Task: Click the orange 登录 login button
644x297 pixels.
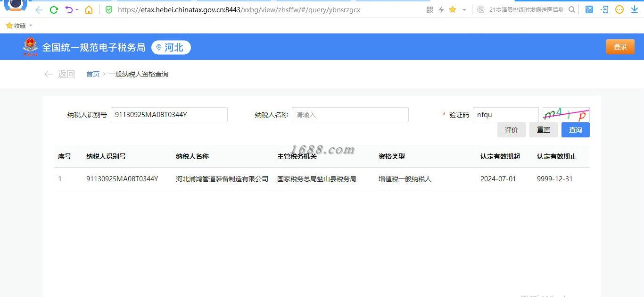Action: point(620,47)
